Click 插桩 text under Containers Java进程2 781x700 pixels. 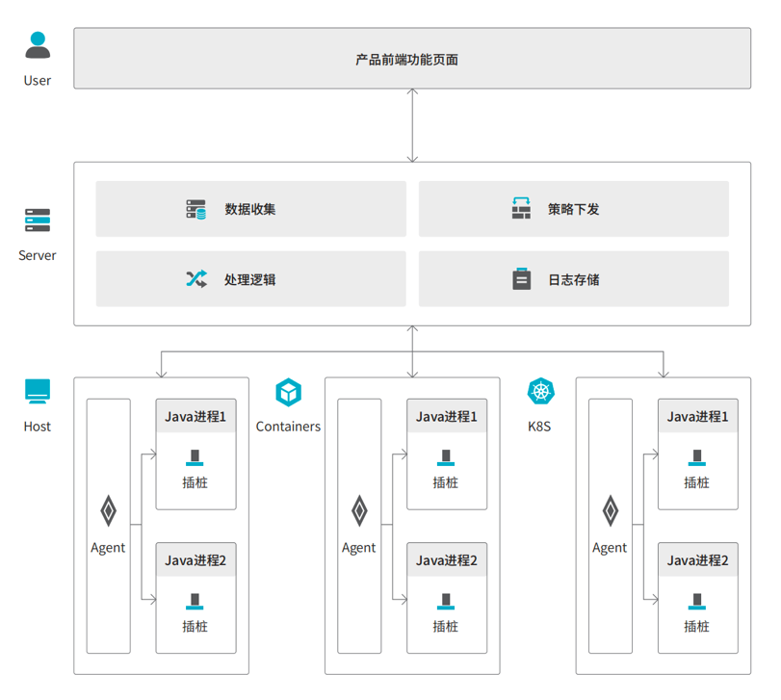(x=445, y=626)
